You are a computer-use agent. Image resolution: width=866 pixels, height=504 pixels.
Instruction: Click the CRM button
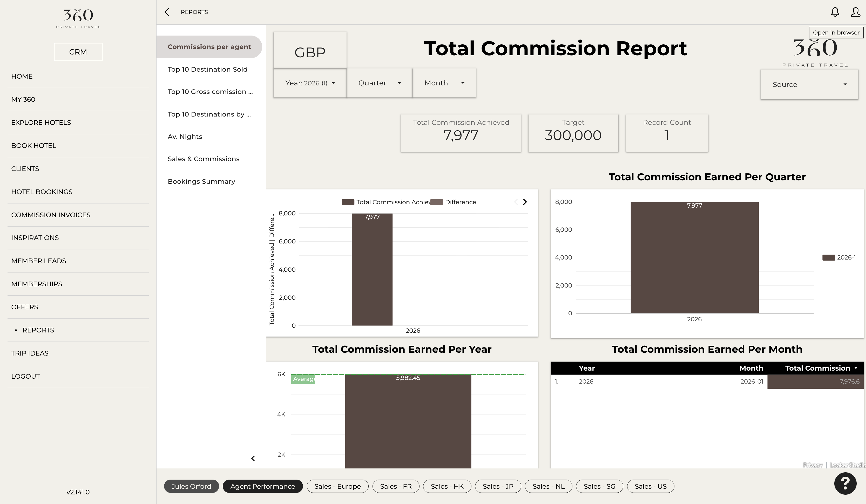point(78,52)
